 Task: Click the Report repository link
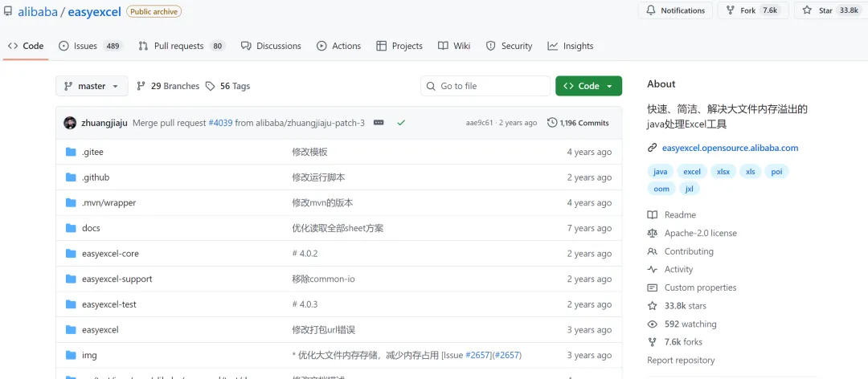pyautogui.click(x=681, y=361)
